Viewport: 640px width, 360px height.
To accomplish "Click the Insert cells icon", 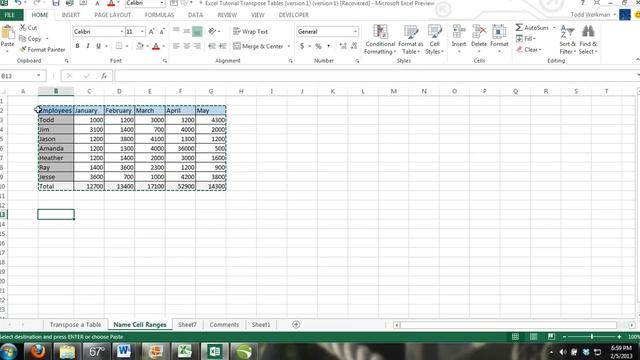I will tap(459, 32).
